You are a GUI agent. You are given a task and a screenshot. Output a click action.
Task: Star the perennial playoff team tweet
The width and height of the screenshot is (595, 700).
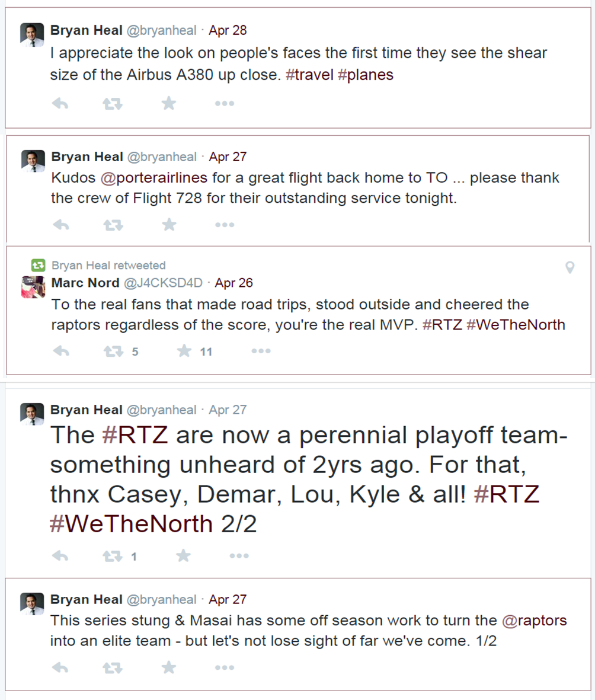pos(183,556)
